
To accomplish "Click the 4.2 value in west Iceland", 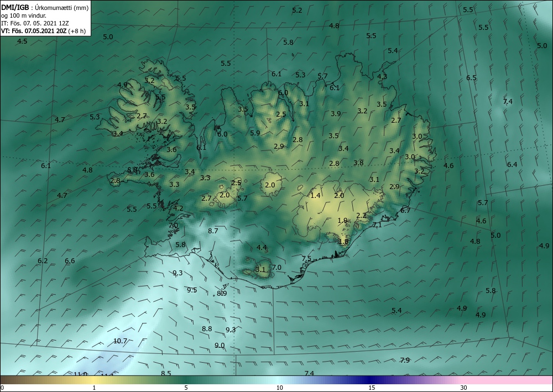I will [178, 208].
